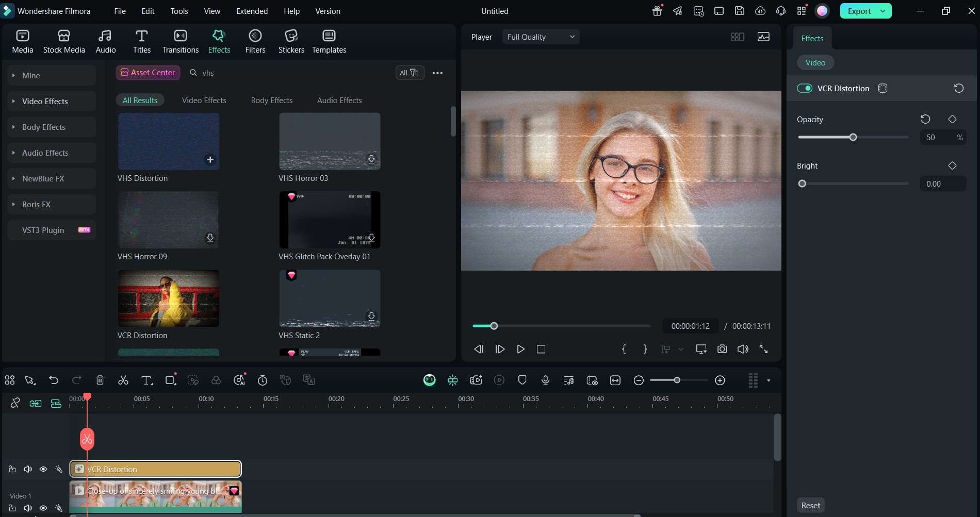The height and width of the screenshot is (517, 980).
Task: Open the Audio library tab
Action: tap(106, 41)
